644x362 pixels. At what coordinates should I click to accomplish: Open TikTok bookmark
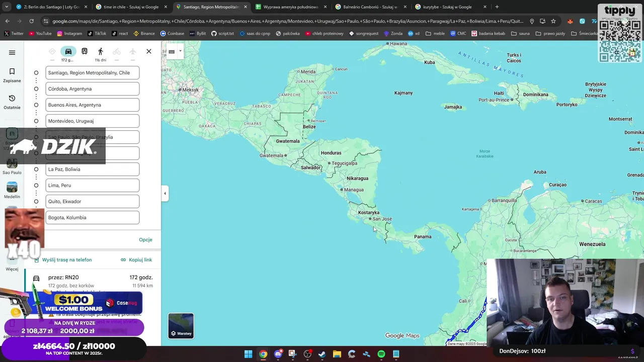pos(97,34)
